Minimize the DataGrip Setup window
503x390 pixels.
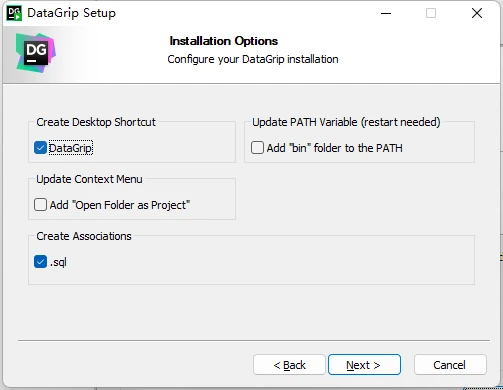386,13
